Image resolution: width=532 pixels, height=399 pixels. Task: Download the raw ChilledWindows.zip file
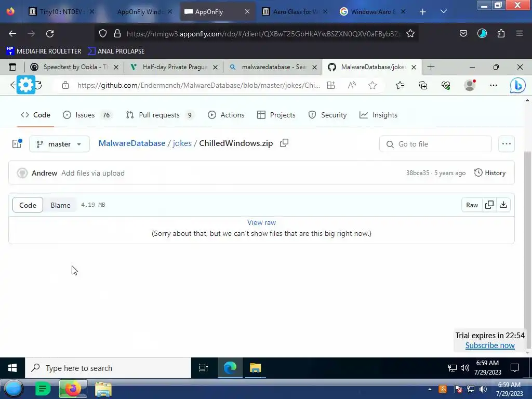tap(503, 205)
